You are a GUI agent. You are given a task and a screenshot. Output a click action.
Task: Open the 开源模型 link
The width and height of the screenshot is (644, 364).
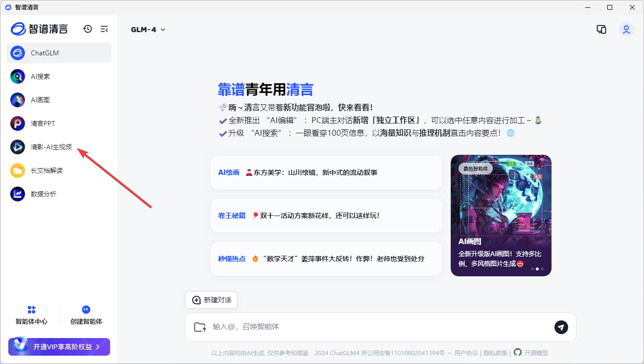pos(536,353)
